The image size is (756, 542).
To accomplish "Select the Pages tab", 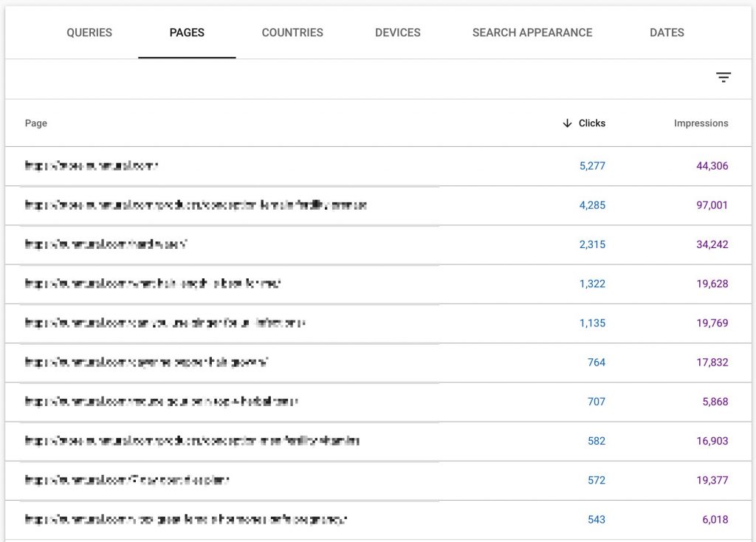I will click(187, 32).
